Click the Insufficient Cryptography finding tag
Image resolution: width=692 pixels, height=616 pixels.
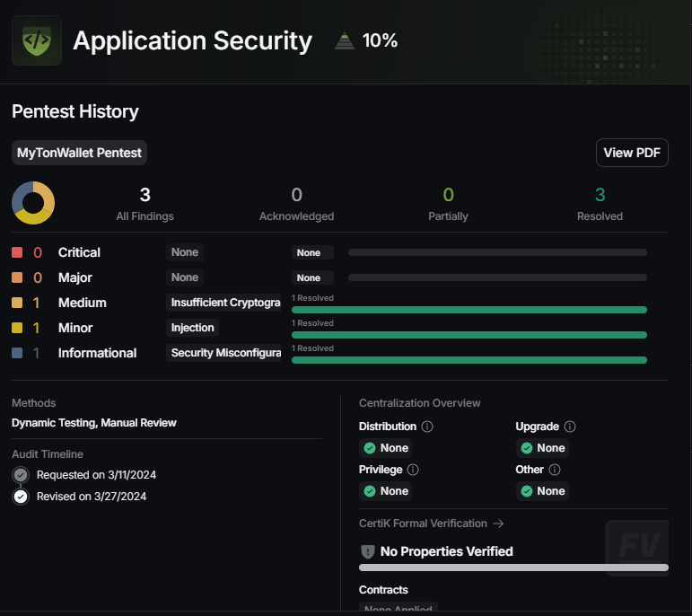click(223, 303)
